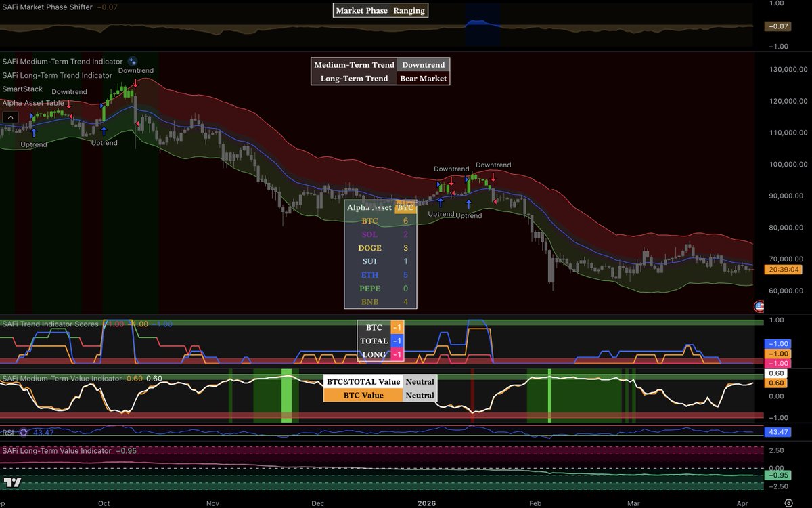Viewport: 812px width, 508px height.
Task: Click the 43.47 RSI value label on price scale
Action: 777,432
